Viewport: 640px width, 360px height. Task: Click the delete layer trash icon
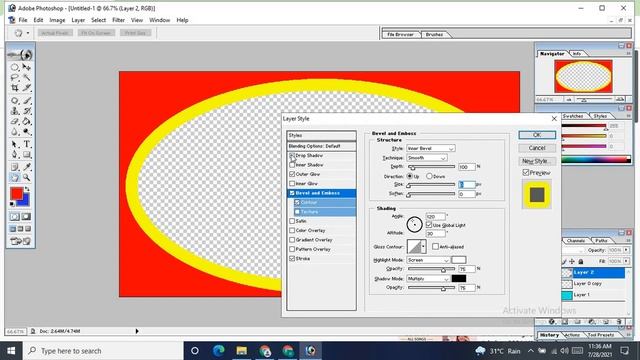pyautogui.click(x=619, y=322)
